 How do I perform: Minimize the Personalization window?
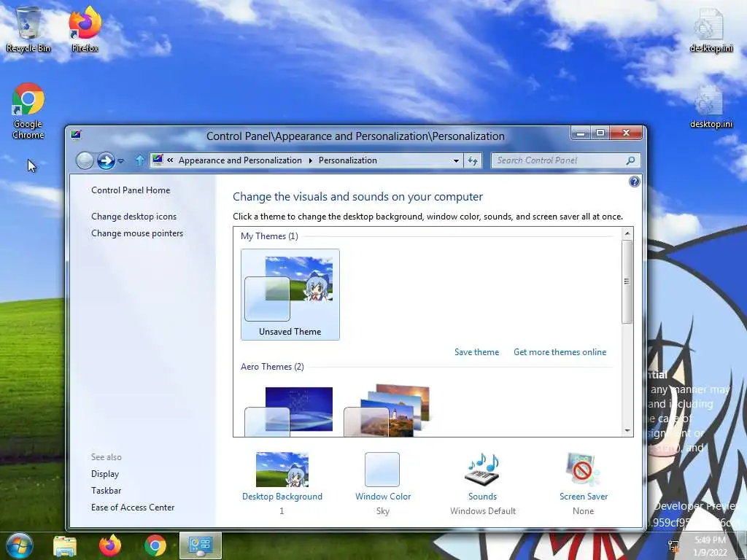pos(580,133)
